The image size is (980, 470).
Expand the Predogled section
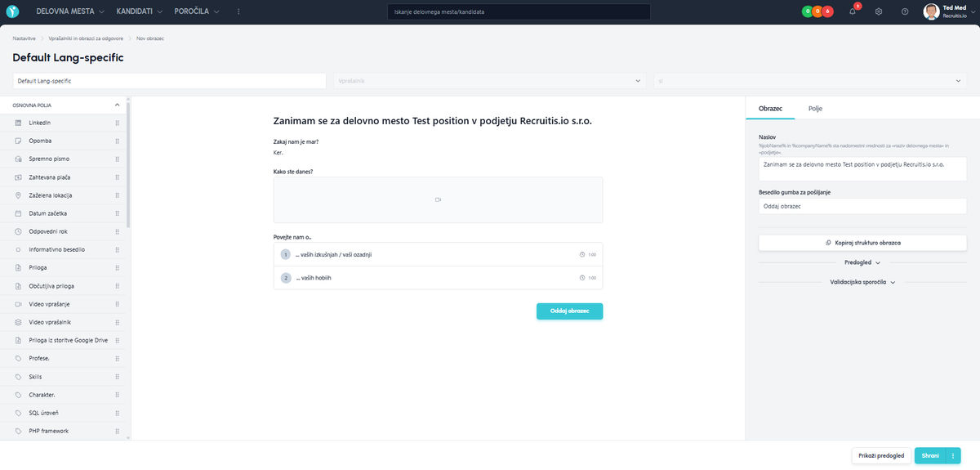[x=862, y=262]
